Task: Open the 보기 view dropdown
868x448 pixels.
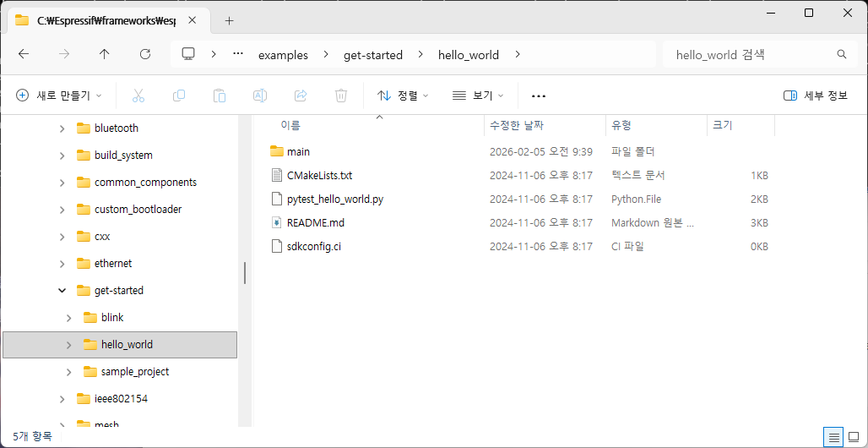Action: point(478,96)
